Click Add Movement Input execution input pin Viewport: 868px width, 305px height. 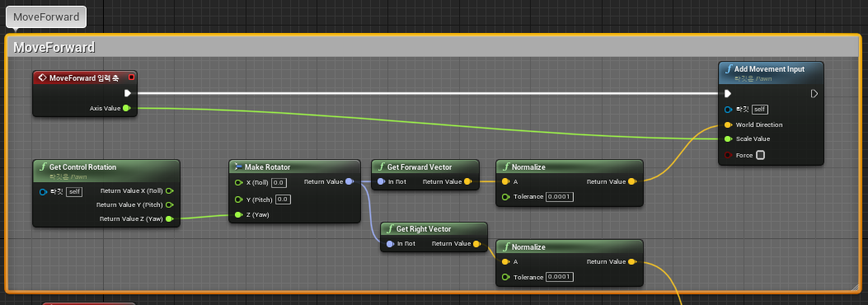pos(728,93)
